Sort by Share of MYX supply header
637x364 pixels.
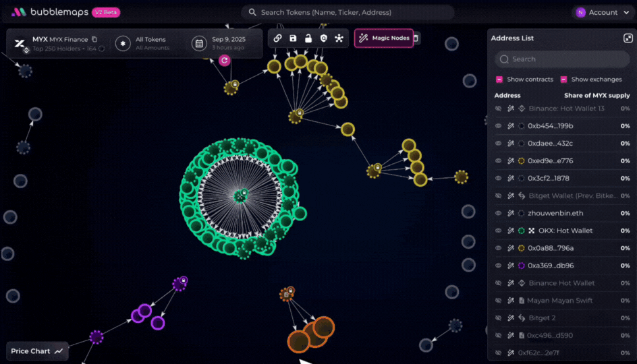[597, 95]
